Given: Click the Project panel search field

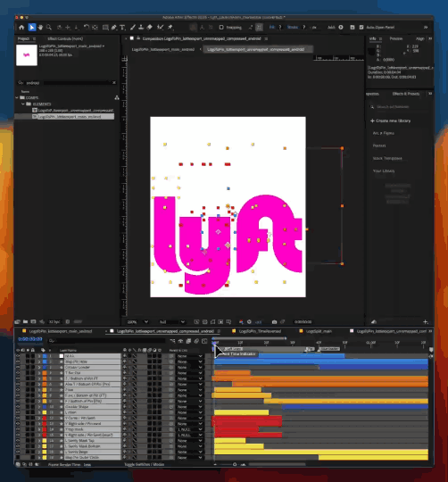Looking at the screenshot, I should coord(68,83).
